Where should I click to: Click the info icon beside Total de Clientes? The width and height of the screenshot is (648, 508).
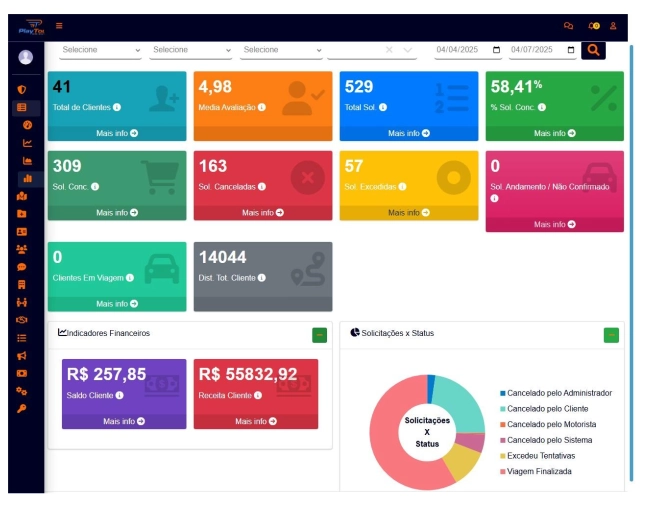(x=117, y=107)
